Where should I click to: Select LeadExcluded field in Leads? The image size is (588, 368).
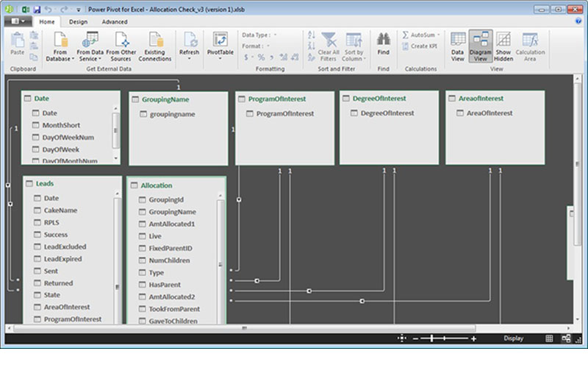click(65, 247)
